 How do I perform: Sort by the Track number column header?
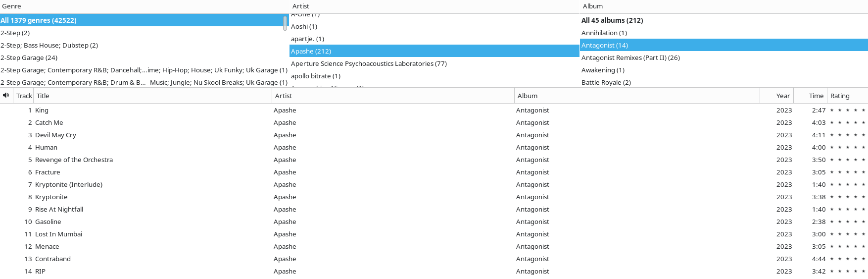coord(24,96)
